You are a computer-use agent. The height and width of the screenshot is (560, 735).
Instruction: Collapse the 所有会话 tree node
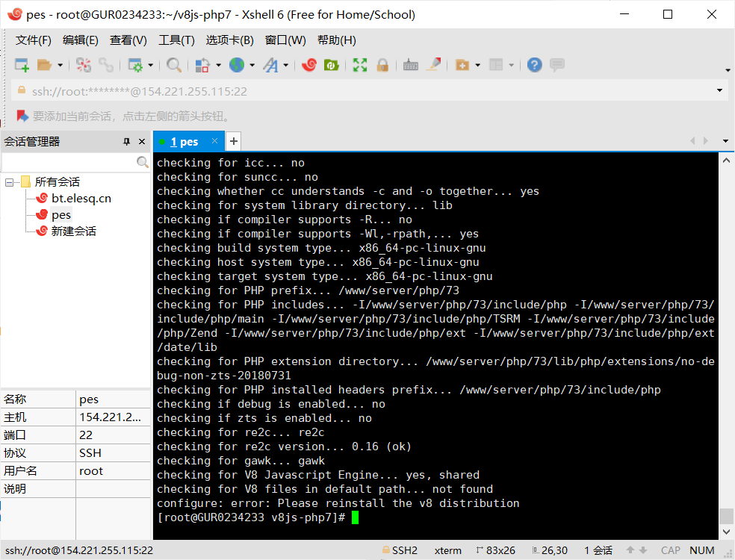coord(9,182)
